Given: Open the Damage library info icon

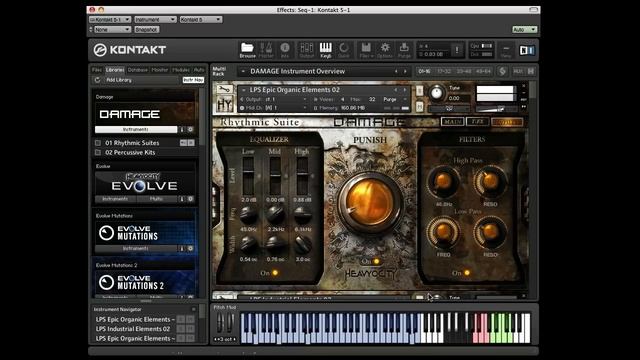Looking at the screenshot, I should (x=182, y=129).
